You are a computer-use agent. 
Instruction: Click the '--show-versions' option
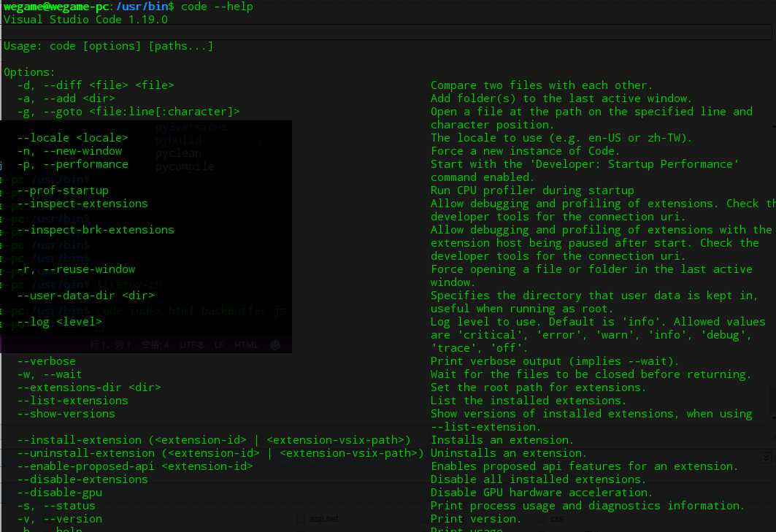coord(66,414)
